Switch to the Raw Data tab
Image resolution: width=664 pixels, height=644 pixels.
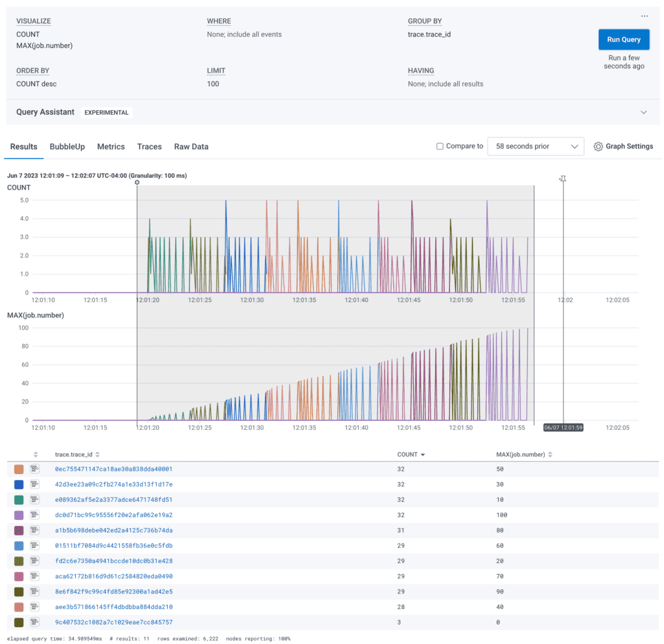click(191, 147)
